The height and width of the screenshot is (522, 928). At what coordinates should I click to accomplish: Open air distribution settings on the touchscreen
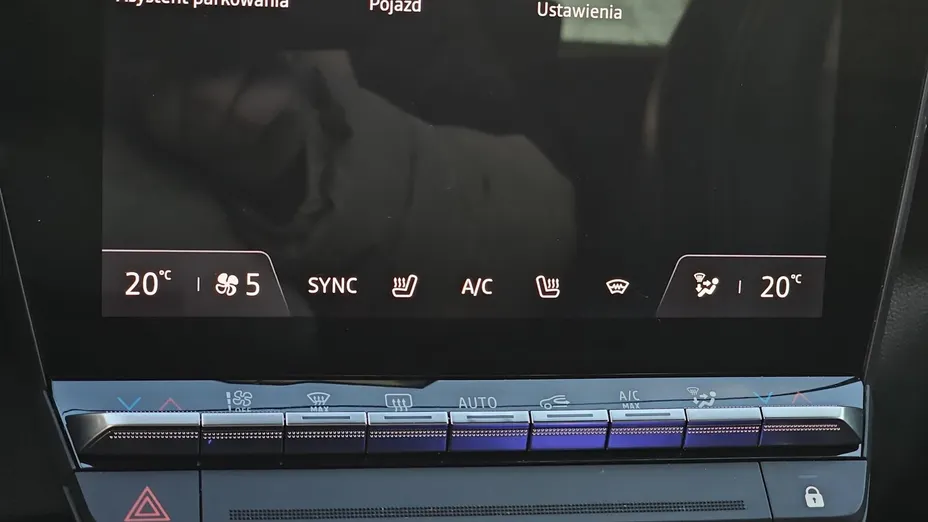tap(707, 287)
